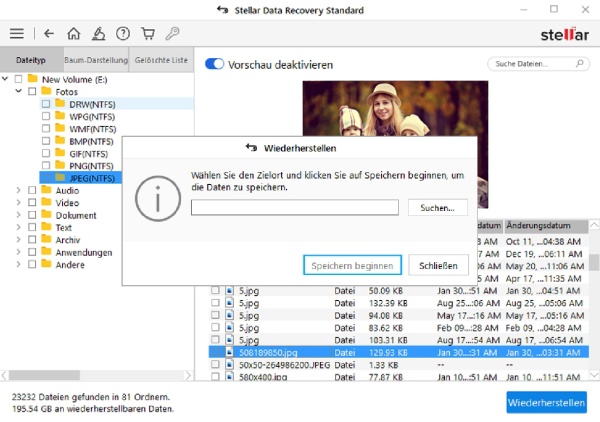Open the Home screen icon
Viewport: 600px width, 422px height.
[73, 34]
